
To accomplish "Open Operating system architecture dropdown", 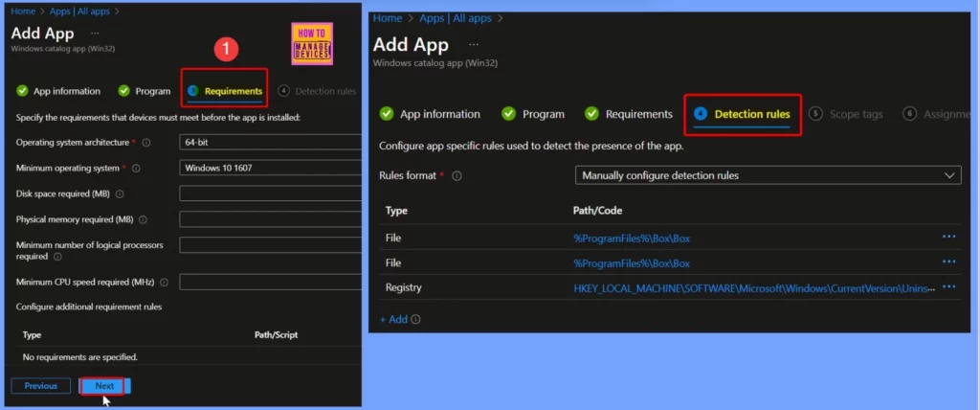I will 270,143.
